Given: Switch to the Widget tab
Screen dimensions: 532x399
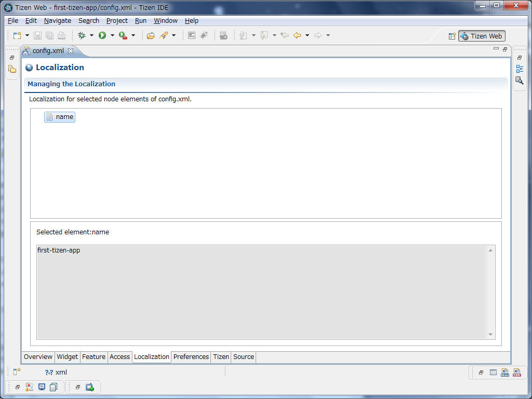Looking at the screenshot, I should click(67, 357).
